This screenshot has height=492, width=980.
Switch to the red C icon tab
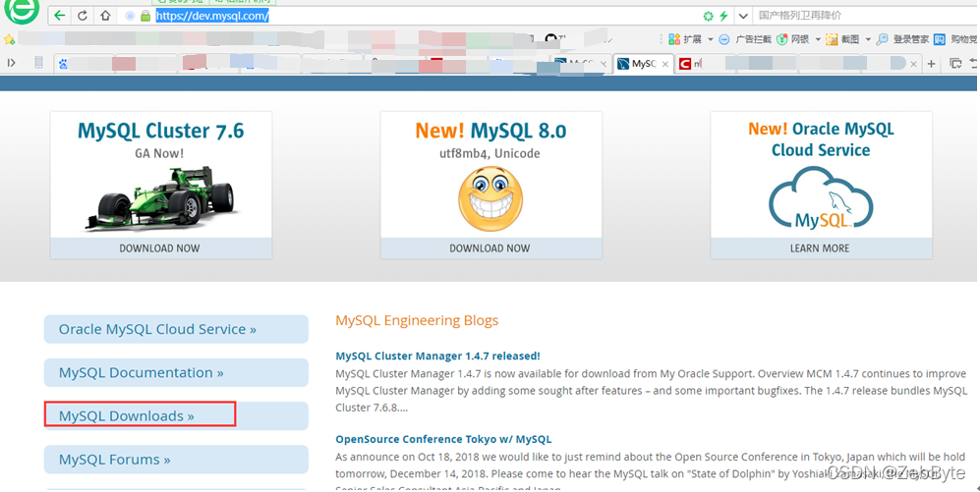pos(686,64)
